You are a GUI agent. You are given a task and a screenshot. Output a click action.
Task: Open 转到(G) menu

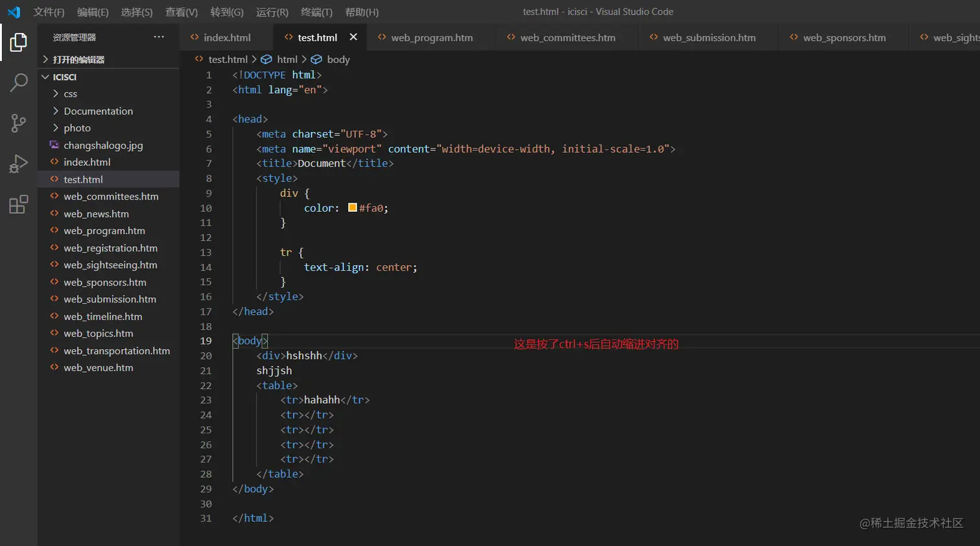[227, 12]
